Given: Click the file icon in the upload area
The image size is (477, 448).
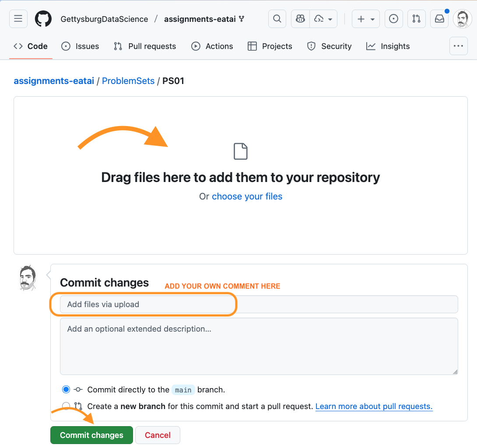Looking at the screenshot, I should point(241,151).
